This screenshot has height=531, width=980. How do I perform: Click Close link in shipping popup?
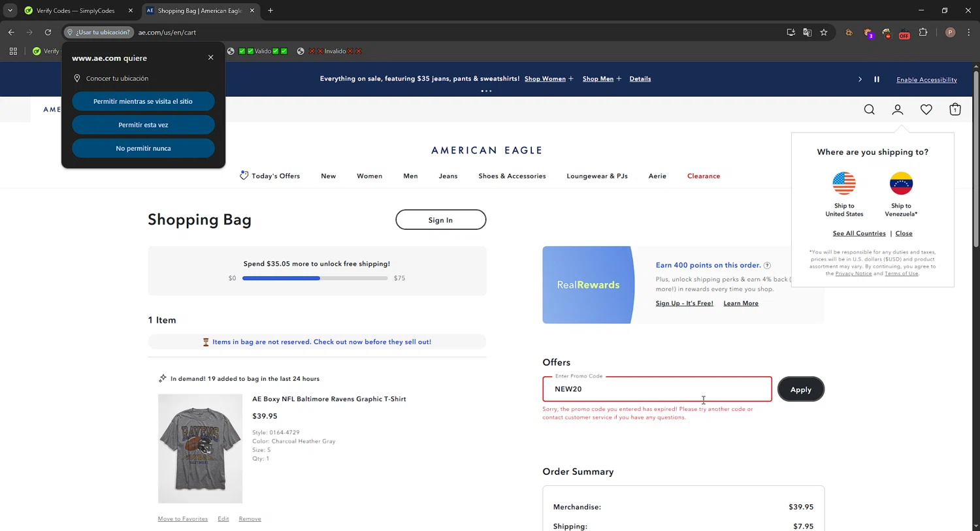[x=904, y=233]
